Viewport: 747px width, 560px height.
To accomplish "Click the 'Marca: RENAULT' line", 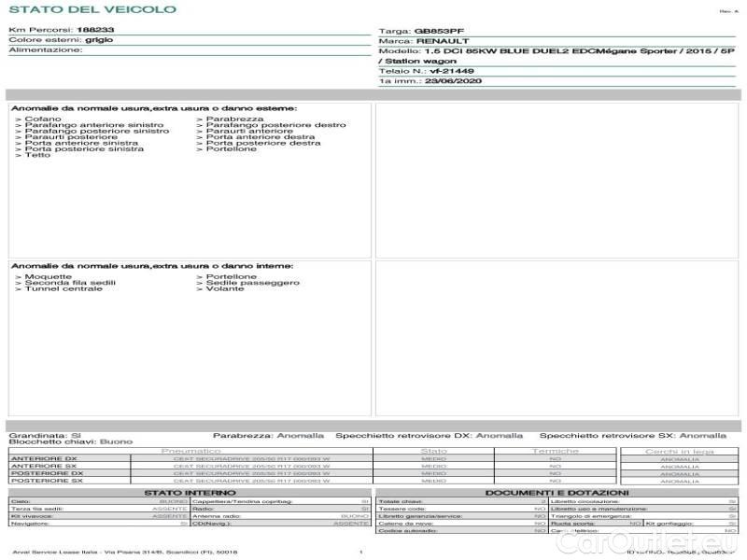I will pos(424,41).
